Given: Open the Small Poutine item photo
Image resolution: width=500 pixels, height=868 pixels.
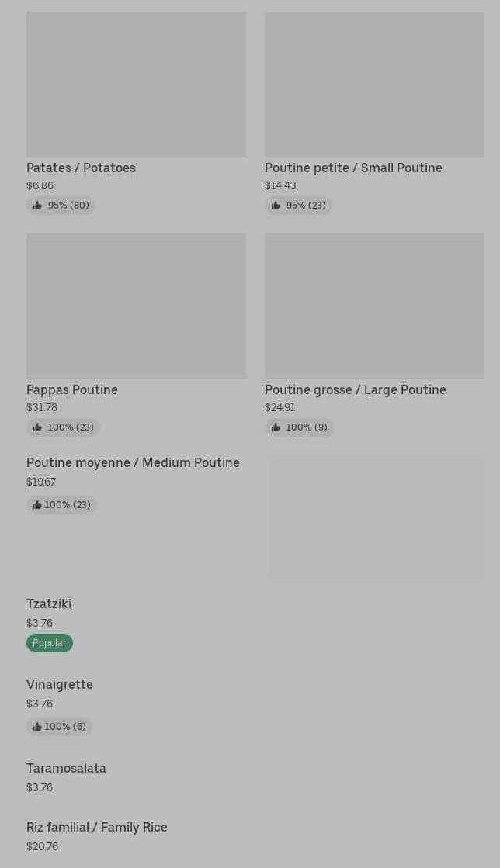Looking at the screenshot, I should click(374, 85).
